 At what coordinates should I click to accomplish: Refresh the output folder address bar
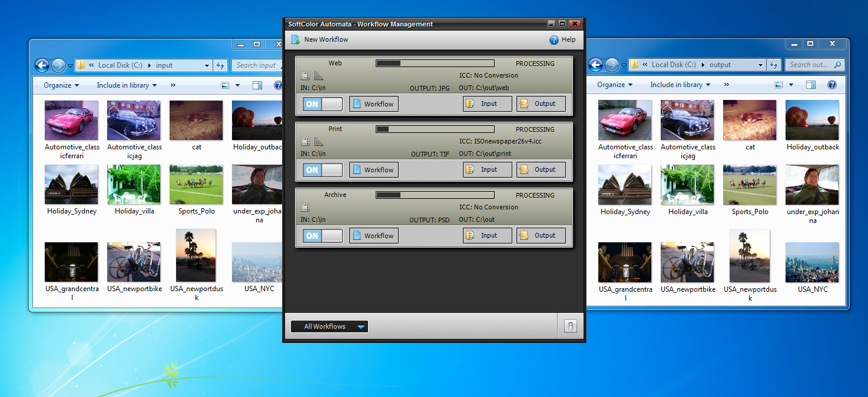point(774,65)
